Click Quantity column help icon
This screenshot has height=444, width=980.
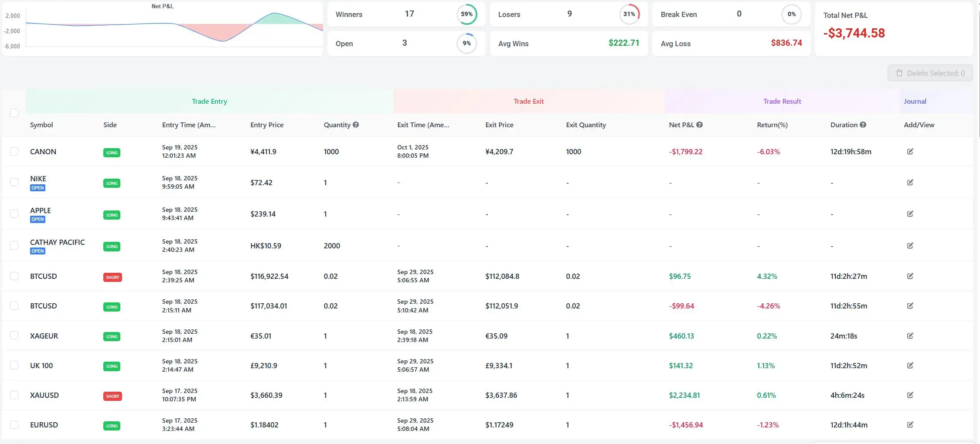(x=356, y=125)
